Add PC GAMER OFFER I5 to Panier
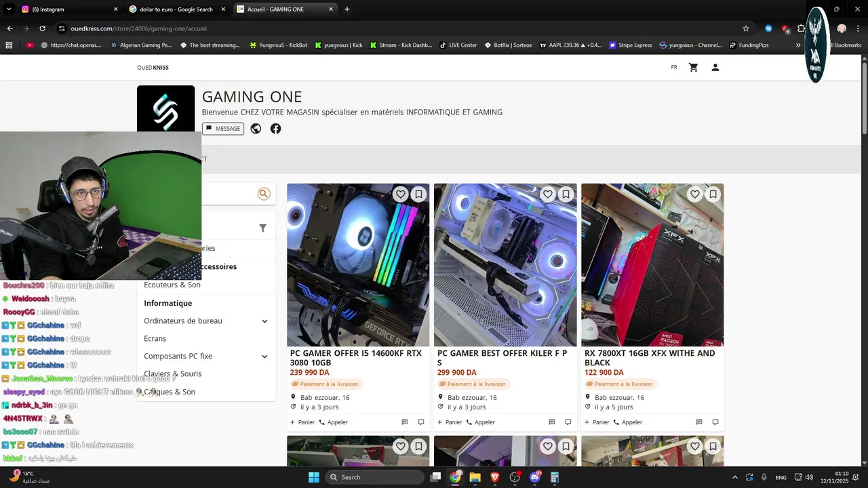Viewport: 868px width, 488px height. [x=302, y=422]
